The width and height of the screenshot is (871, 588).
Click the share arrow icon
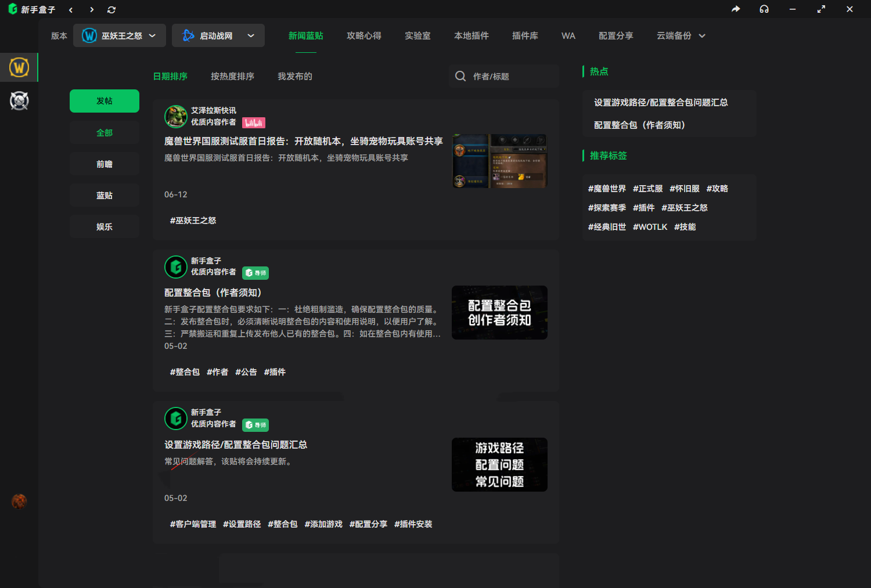point(736,9)
